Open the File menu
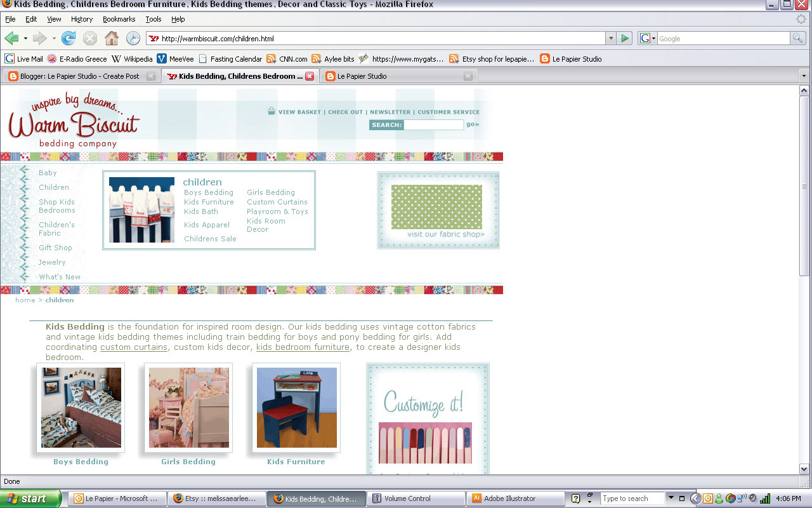812x508 pixels. (10, 19)
